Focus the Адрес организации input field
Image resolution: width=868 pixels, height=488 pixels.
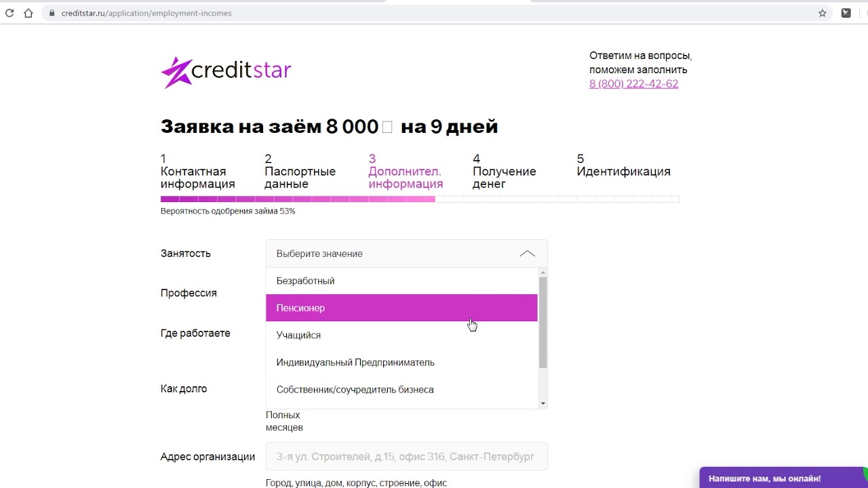pos(406,456)
